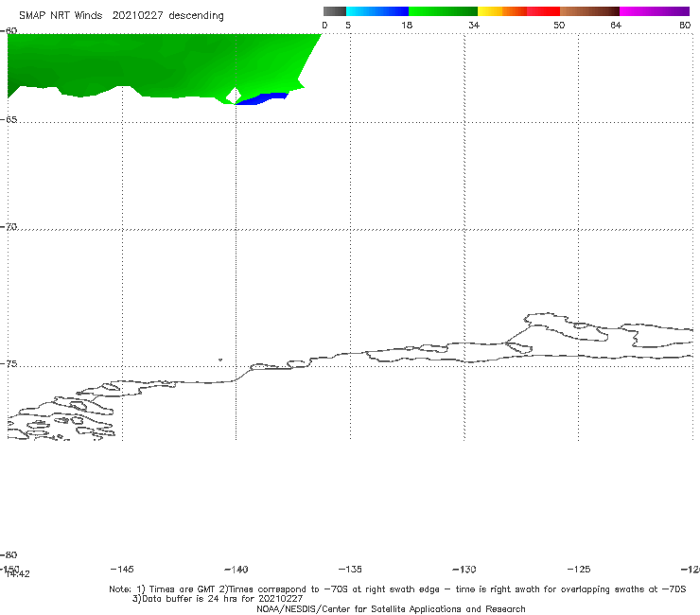
Task: Click the color bar label 5
Action: [348, 25]
